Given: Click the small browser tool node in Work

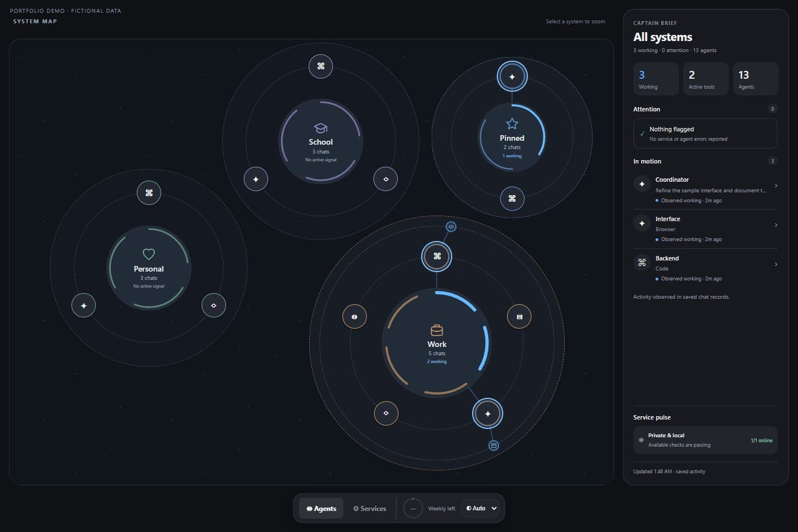Looking at the screenshot, I should coord(494,446).
